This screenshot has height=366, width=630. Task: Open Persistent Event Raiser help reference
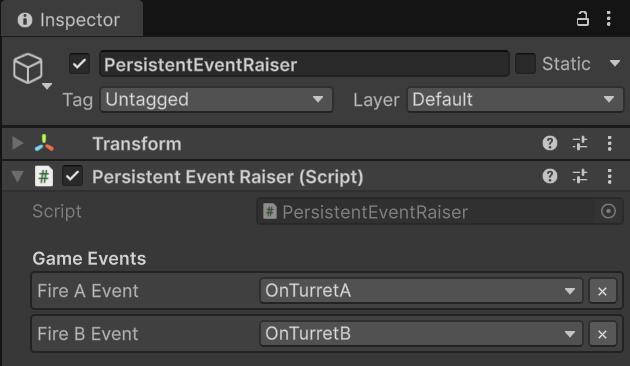tap(550, 176)
